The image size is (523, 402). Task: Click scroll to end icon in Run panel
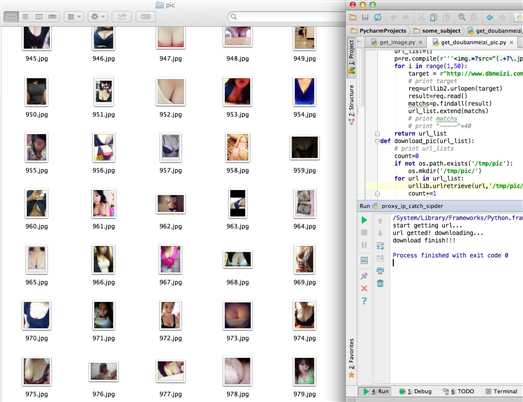380,259
